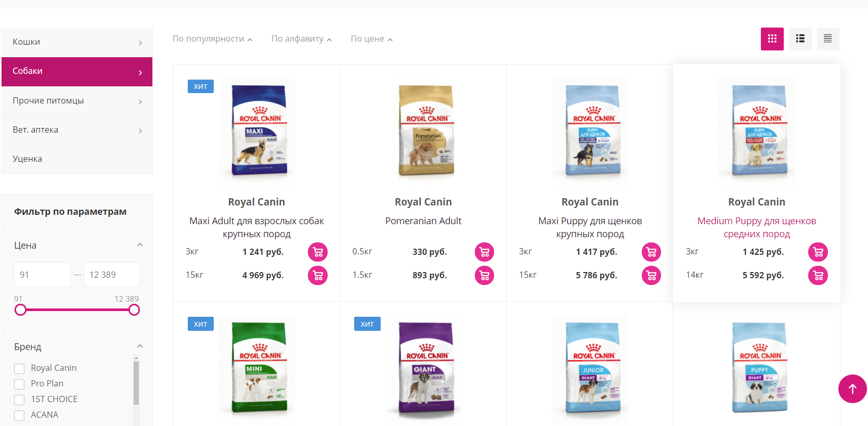The height and width of the screenshot is (426, 868).
Task: Check the Royal Canin brand filter
Action: point(19,369)
